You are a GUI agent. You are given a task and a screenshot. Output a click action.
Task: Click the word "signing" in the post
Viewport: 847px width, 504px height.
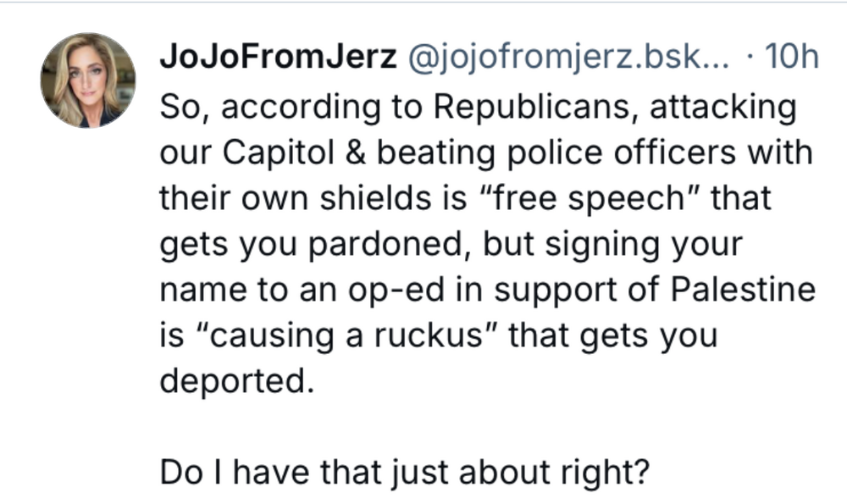[584, 245]
